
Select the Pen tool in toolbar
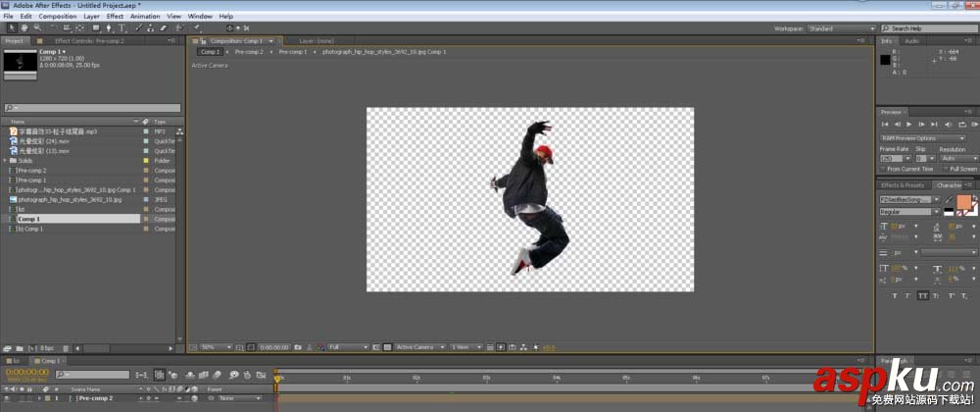tap(109, 28)
